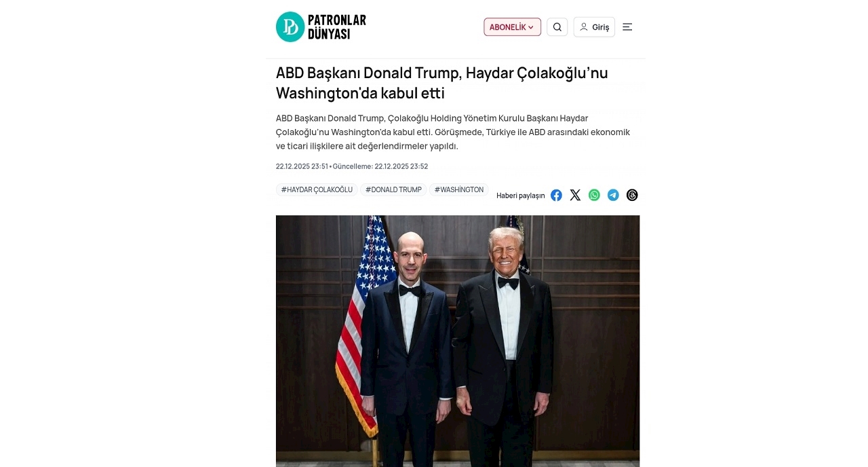
Task: Select the #DONALD TRUMP tag
Action: click(x=393, y=190)
